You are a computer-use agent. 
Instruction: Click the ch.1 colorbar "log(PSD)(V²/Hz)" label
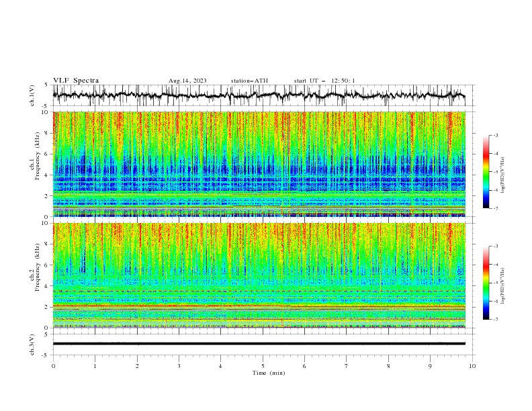pyautogui.click(x=503, y=175)
